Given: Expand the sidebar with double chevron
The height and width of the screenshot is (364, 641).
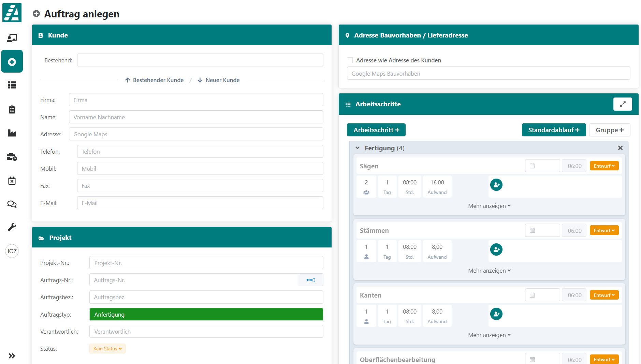Looking at the screenshot, I should coord(12,356).
